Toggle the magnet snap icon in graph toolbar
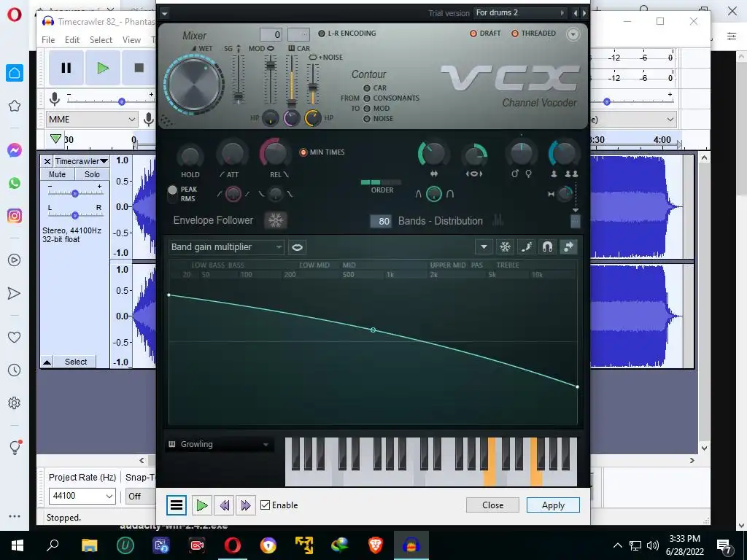747x560 pixels. click(x=547, y=246)
